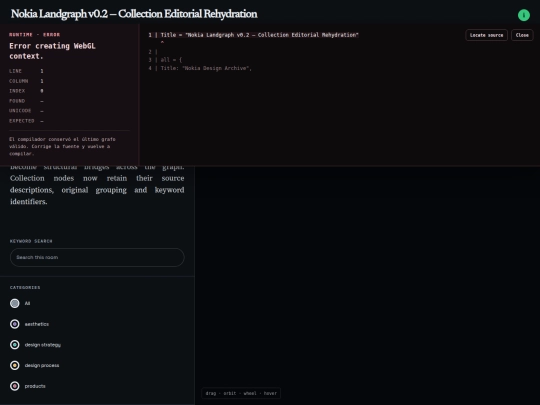This screenshot has width=540, height=405.
Task: Click source line 1 Title code
Action: pos(253,35)
